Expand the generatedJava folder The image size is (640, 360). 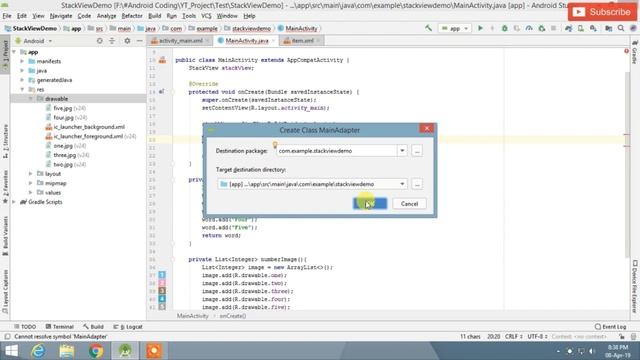point(22,80)
